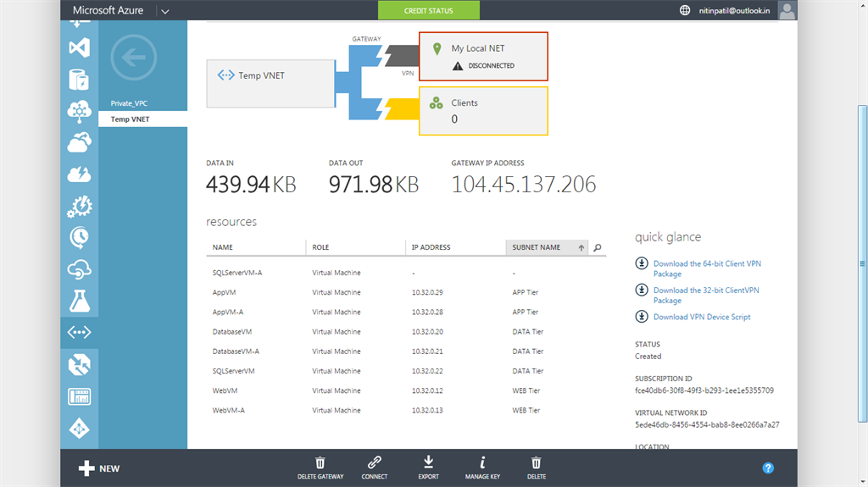The image size is (868, 487).
Task: Open SQL Databases sidebar icon
Action: [79, 80]
